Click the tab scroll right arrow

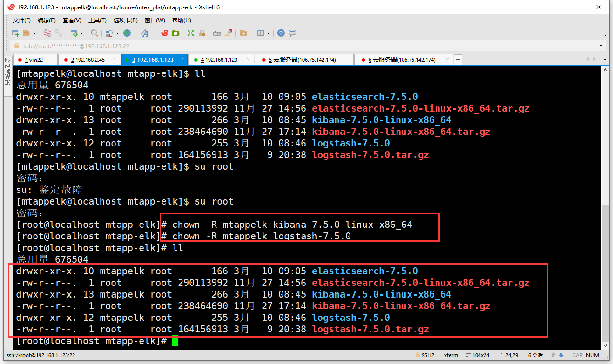[x=594, y=60]
